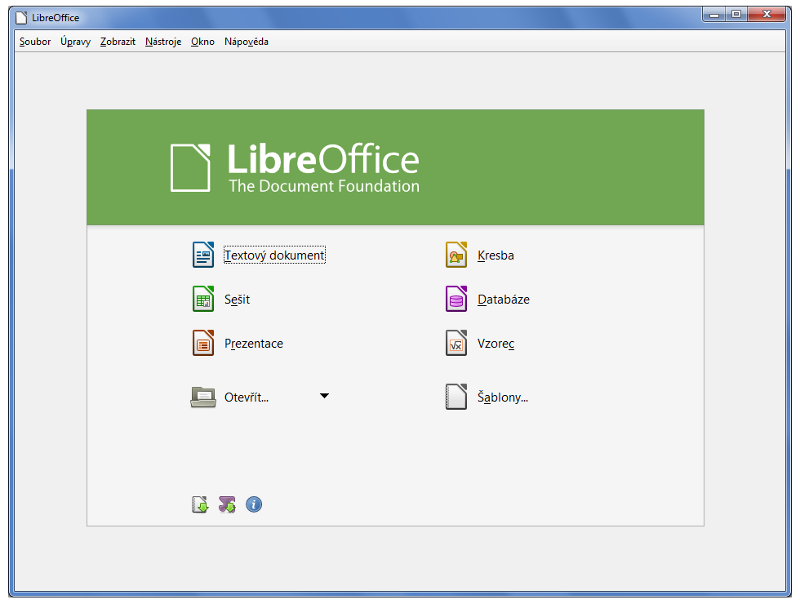
Task: Click the green Calc spreadsheet icon
Action: coord(203,299)
